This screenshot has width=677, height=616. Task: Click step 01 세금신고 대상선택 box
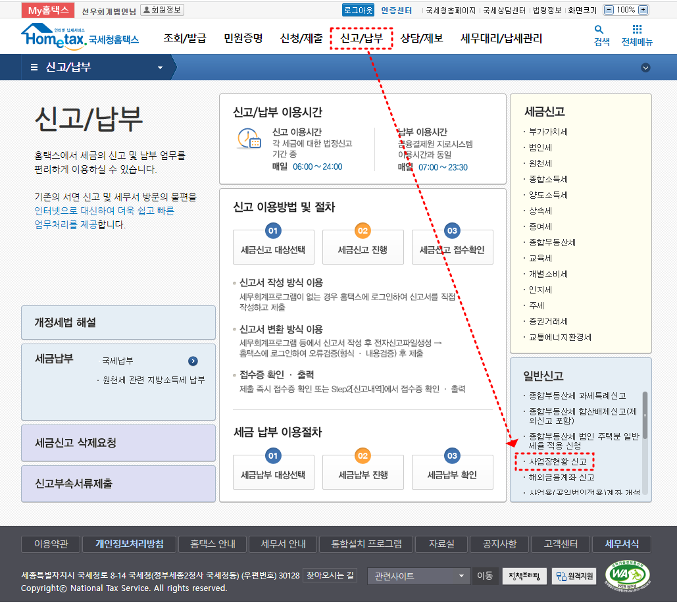273,247
